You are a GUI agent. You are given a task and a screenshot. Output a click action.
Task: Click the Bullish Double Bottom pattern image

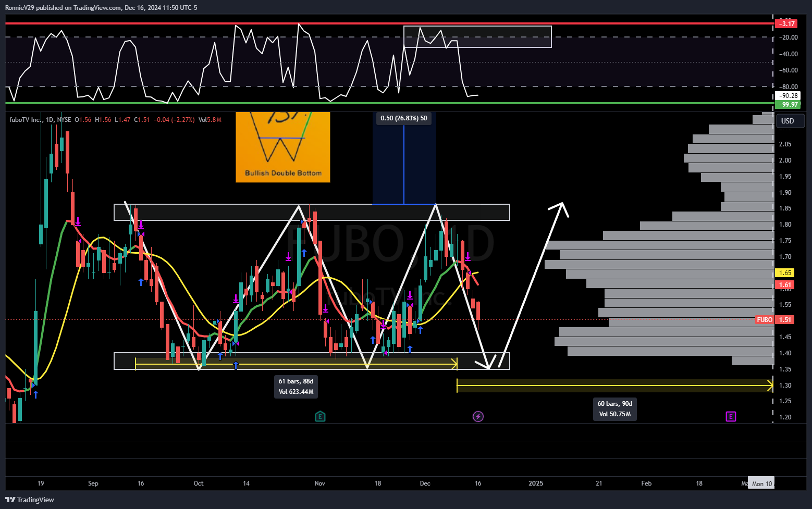pos(283,147)
